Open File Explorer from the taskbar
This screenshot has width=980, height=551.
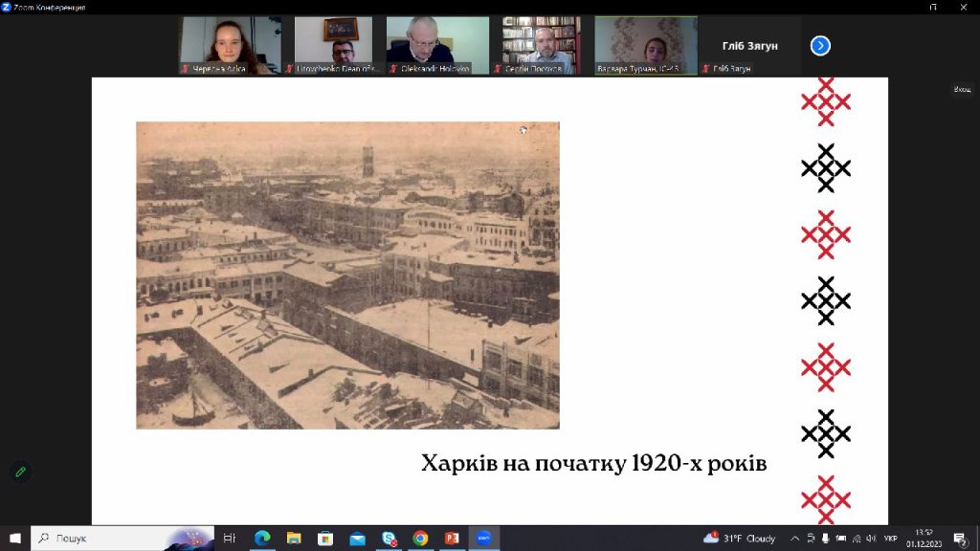pos(294,538)
